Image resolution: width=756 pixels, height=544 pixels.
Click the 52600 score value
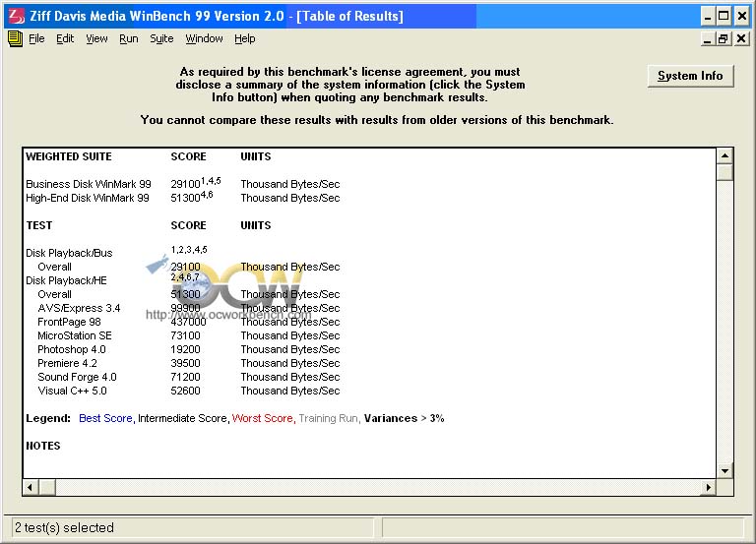tap(186, 391)
